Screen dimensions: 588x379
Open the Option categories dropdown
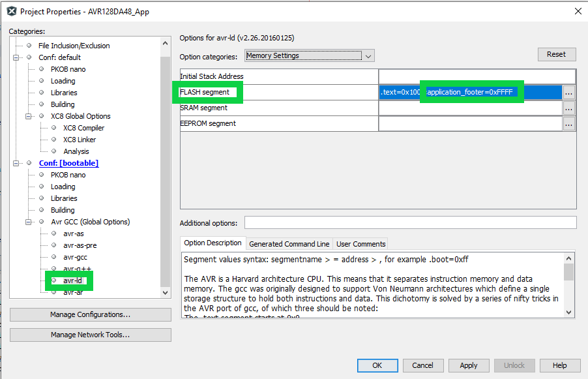pos(309,56)
